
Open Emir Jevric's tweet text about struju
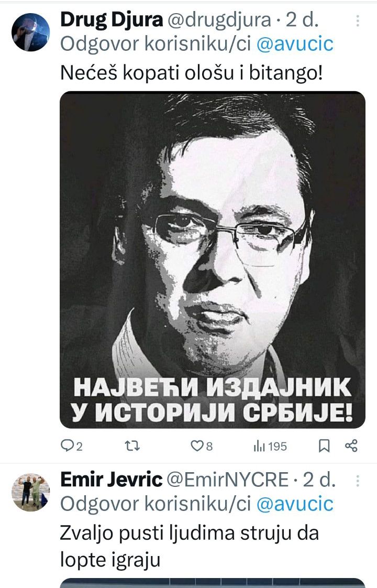click(x=190, y=547)
